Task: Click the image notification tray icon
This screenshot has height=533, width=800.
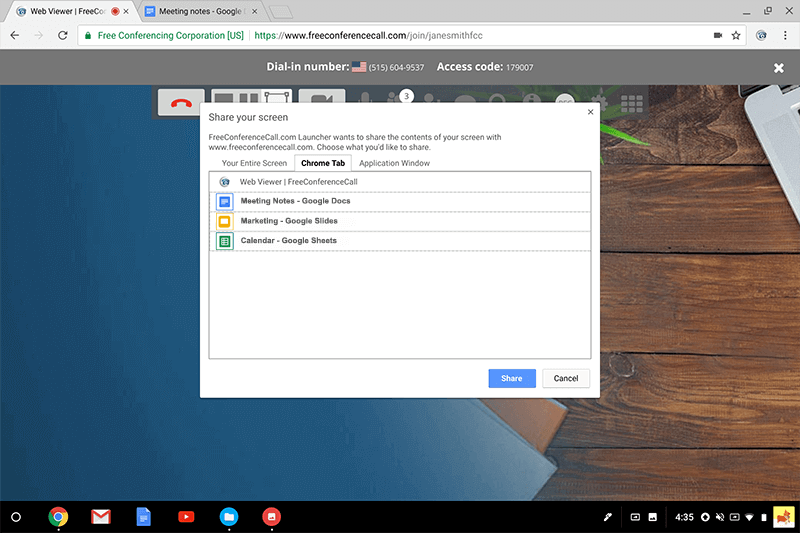Action: pyautogui.click(x=653, y=517)
